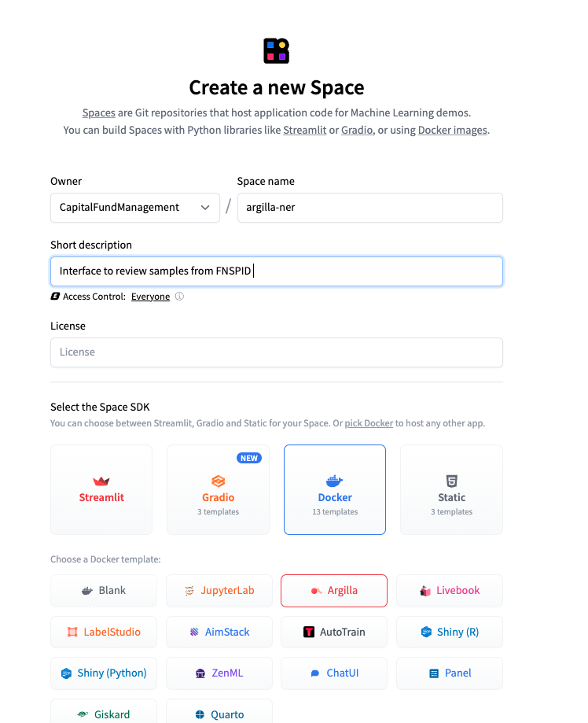Select Gradio as the Space SDK
Image resolution: width=588 pixels, height=723 pixels.
click(x=218, y=489)
